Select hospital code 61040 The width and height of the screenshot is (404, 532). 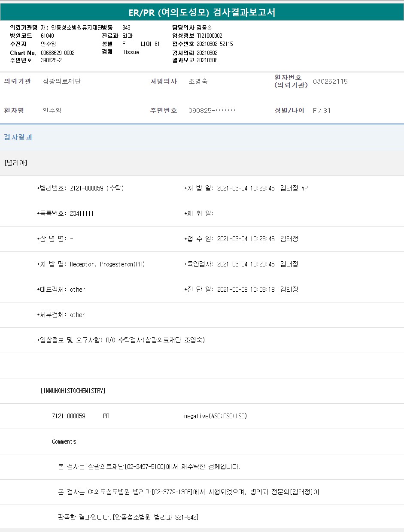coord(47,36)
